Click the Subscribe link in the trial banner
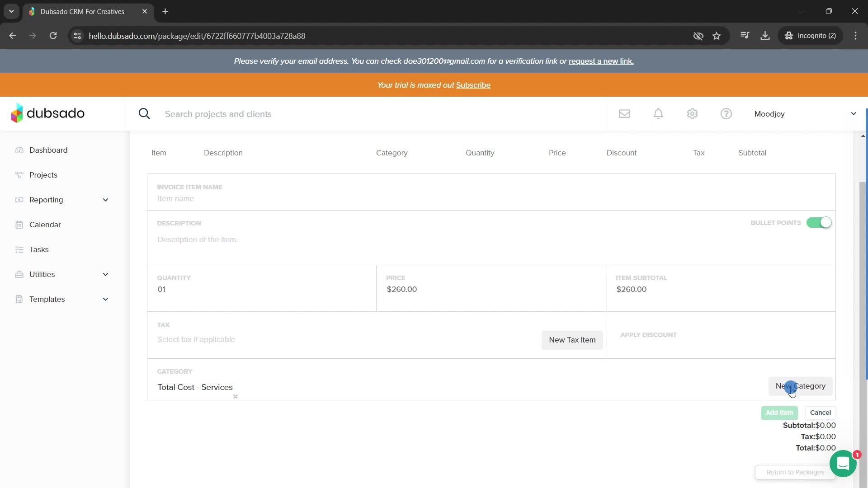The height and width of the screenshot is (488, 868). [473, 85]
